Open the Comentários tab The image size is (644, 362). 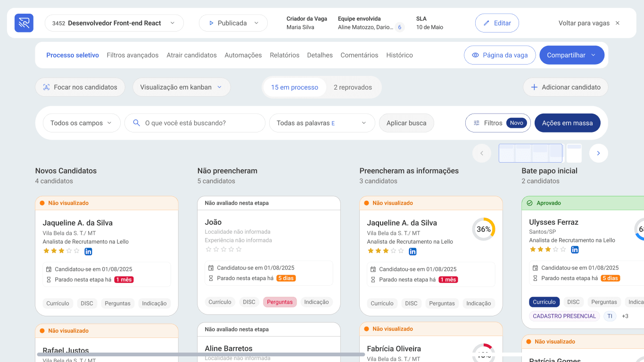point(359,55)
